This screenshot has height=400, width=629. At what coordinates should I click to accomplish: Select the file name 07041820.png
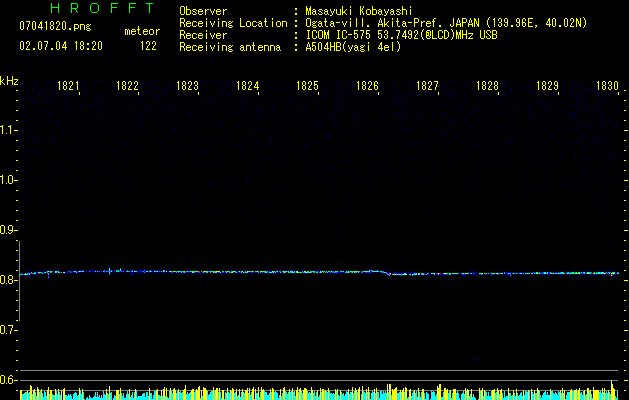pyautogui.click(x=55, y=26)
